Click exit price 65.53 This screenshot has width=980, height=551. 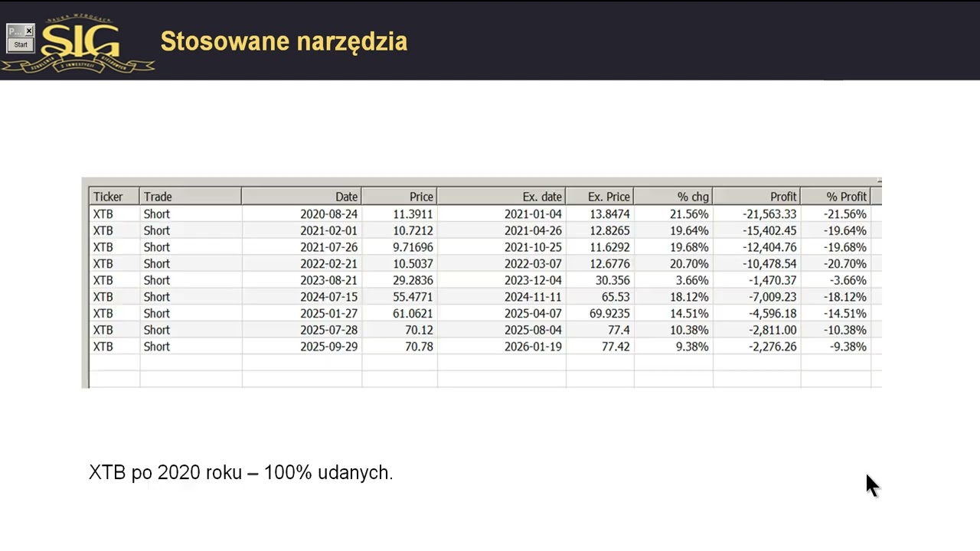616,297
